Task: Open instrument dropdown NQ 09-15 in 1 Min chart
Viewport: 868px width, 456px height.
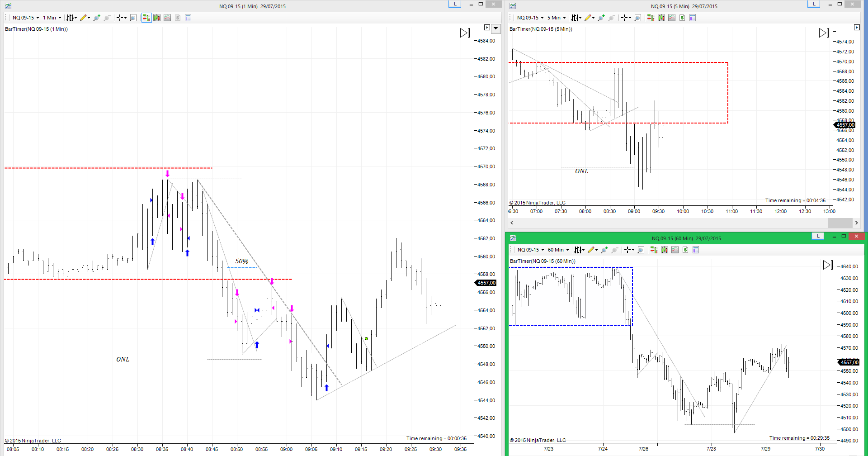Action: (26, 18)
